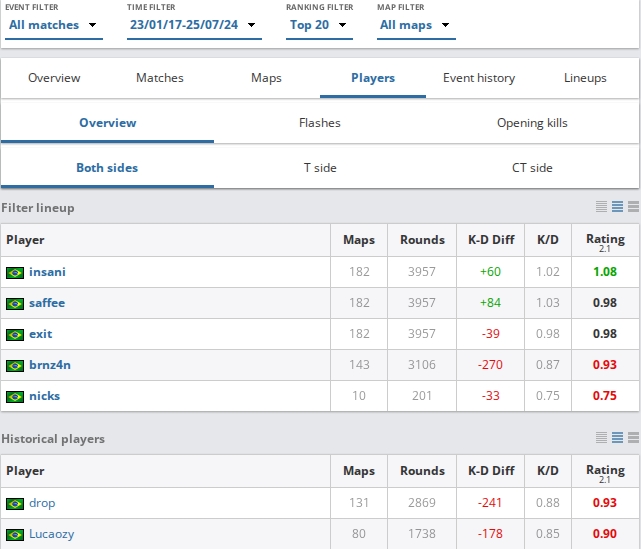Viewport: 641px width, 549px height.
Task: Select medium row density icon in Historical players
Action: (x=617, y=438)
